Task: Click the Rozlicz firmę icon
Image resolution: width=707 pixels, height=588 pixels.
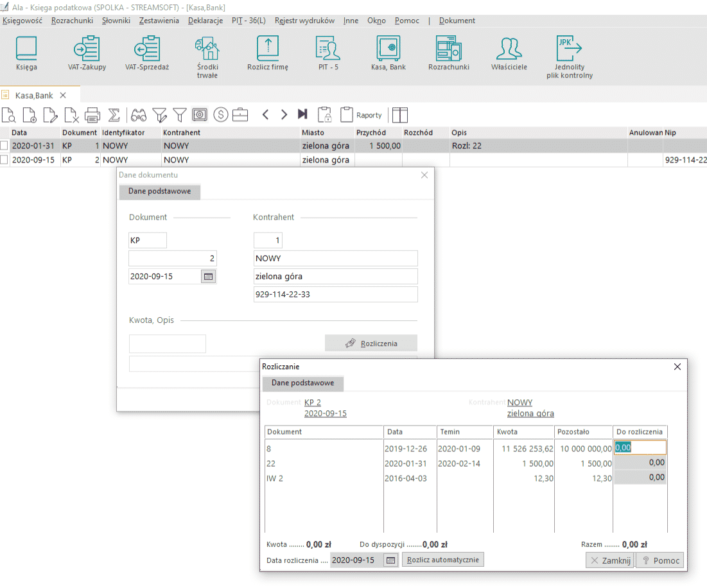Action: (268, 53)
